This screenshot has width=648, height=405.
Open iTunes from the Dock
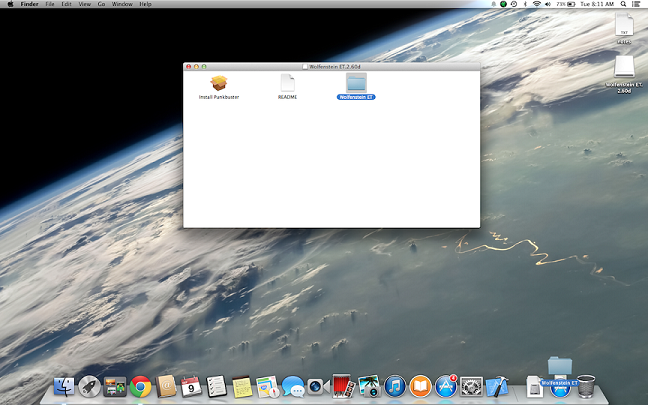[x=395, y=387]
